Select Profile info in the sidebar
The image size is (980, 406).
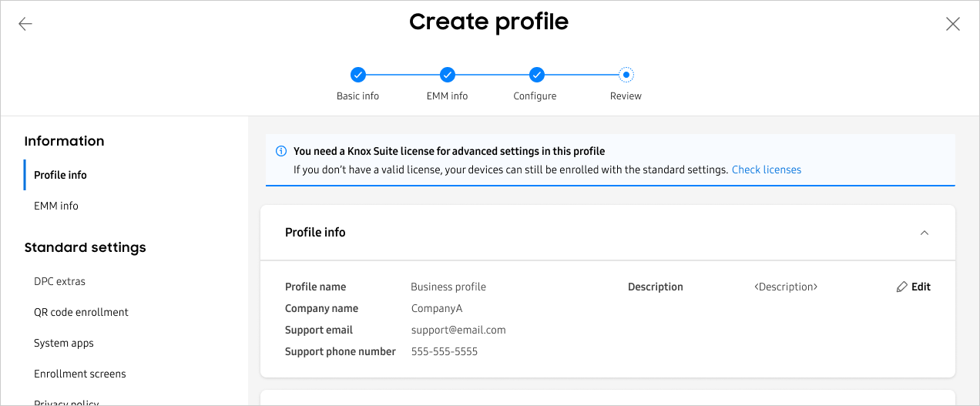click(60, 175)
